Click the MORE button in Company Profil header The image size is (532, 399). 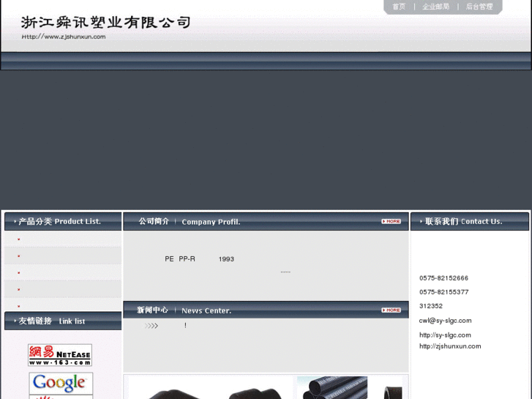pos(391,221)
